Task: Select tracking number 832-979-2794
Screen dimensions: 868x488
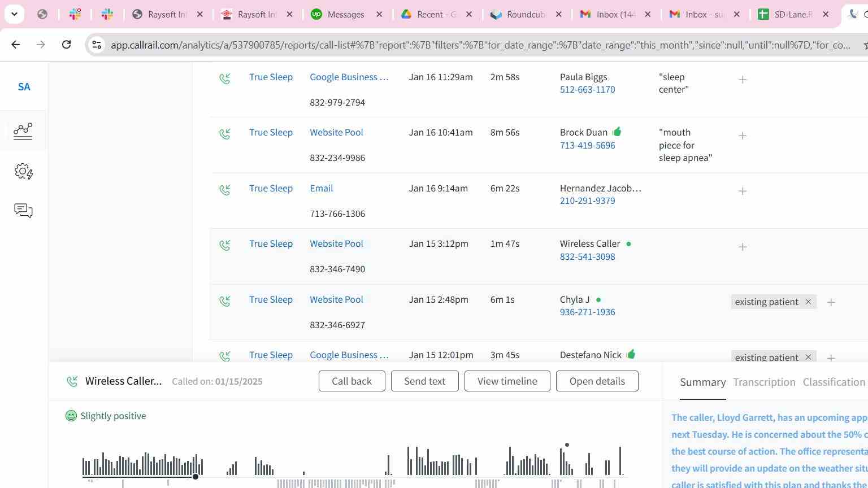Action: (337, 102)
